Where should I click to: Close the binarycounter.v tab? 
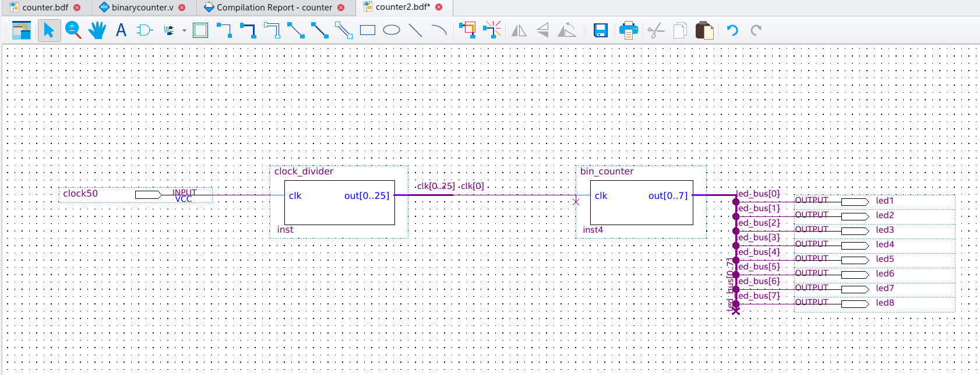[182, 8]
